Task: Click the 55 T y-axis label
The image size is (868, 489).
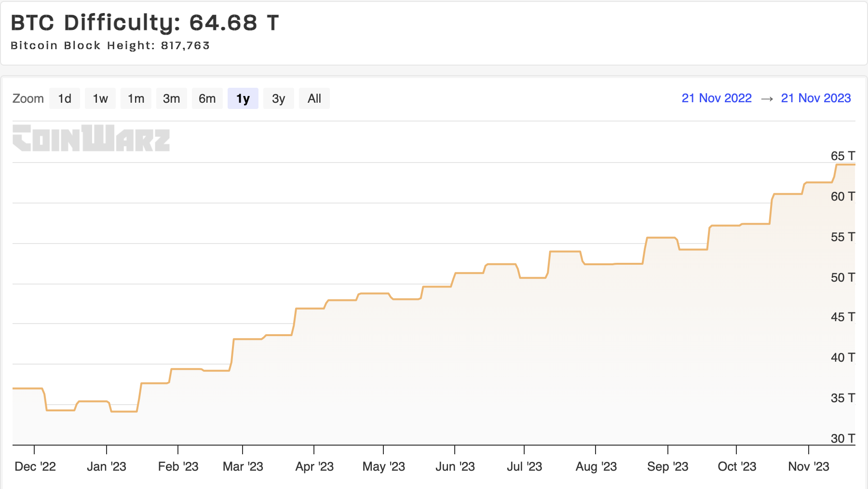Action: pos(842,237)
